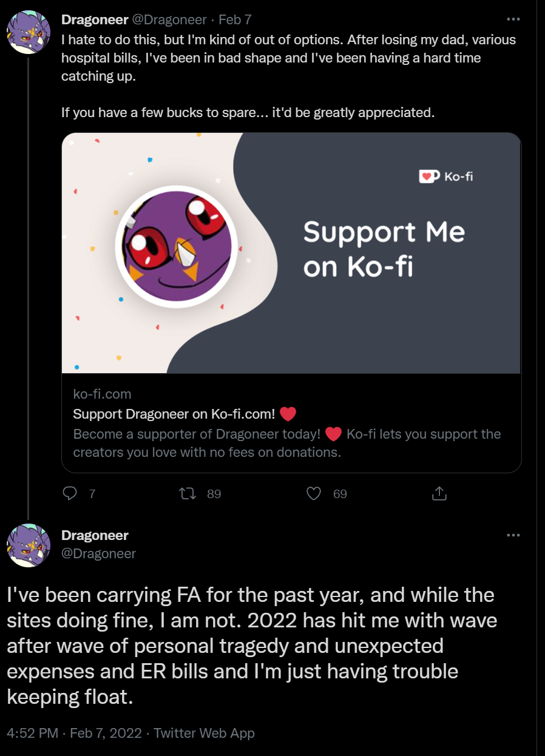Click the Twitter Web App source label
545x756 pixels.
pos(204,733)
